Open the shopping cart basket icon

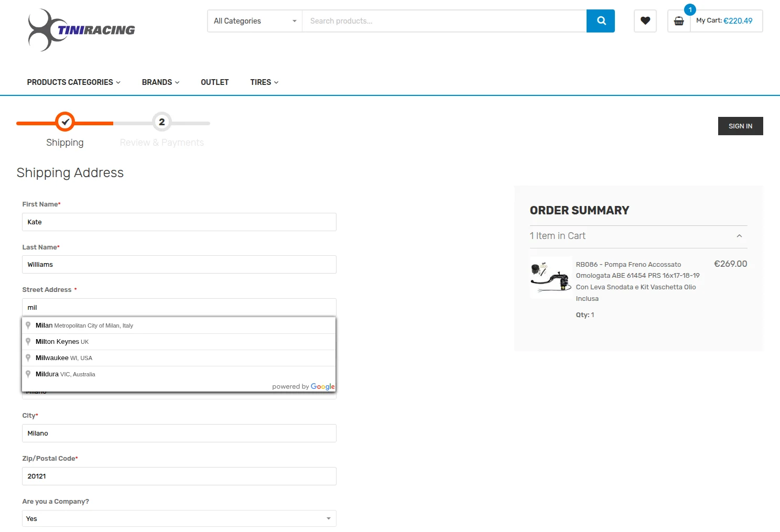tap(679, 21)
